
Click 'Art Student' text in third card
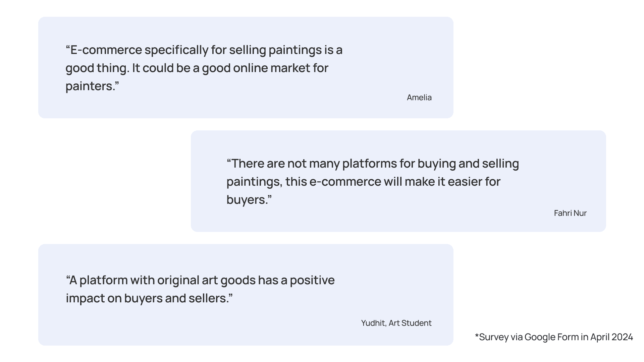point(410,323)
